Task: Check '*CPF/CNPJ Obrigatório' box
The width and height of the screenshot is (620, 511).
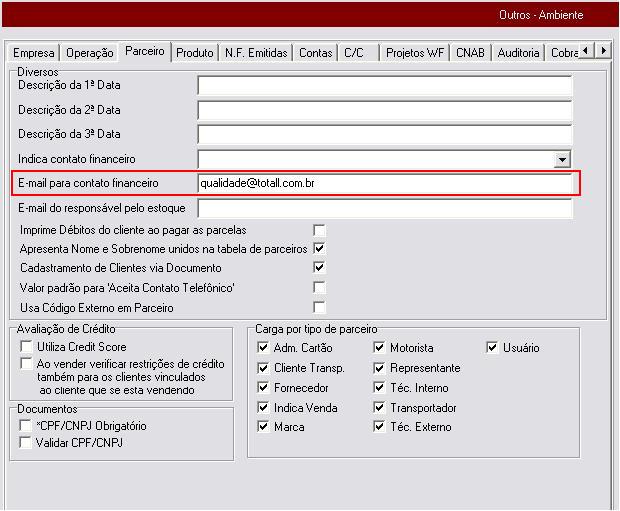Action: click(27, 426)
